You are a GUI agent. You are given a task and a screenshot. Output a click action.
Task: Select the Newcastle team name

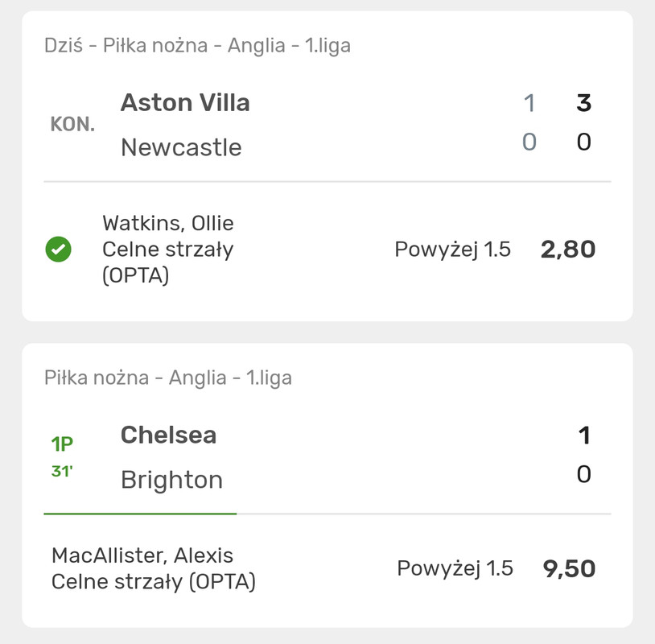(x=181, y=147)
